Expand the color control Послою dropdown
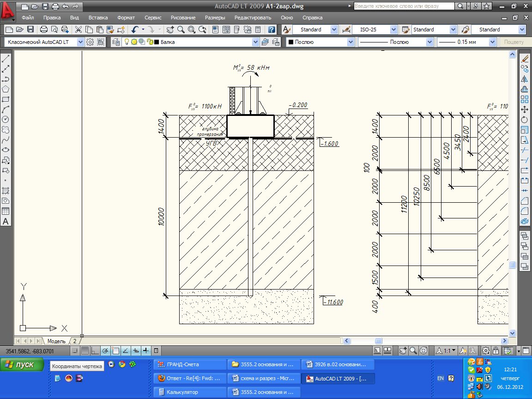Screen dimensions: 532x399 pyautogui.click(x=351, y=42)
